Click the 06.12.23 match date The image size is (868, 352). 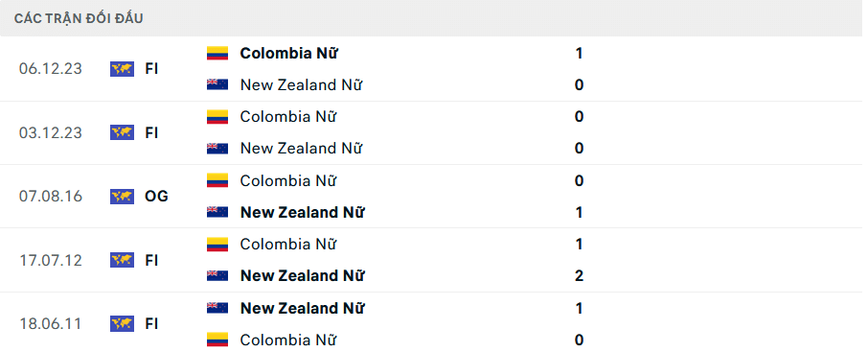[51, 69]
